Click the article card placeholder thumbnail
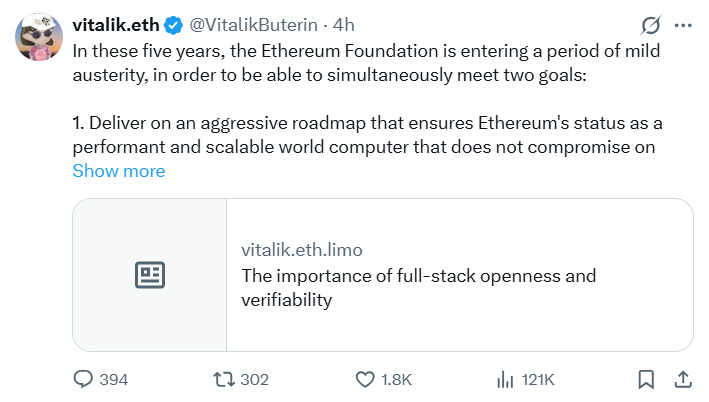 [150, 275]
